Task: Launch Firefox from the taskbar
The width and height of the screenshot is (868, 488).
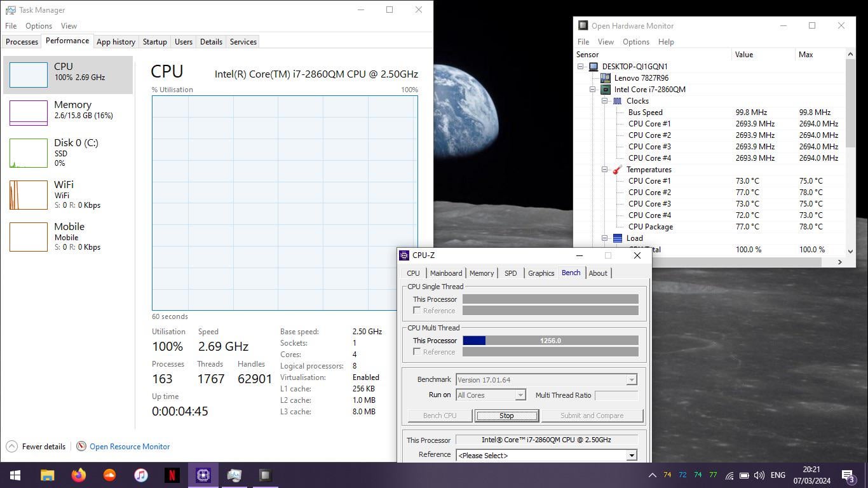Action: [x=78, y=475]
